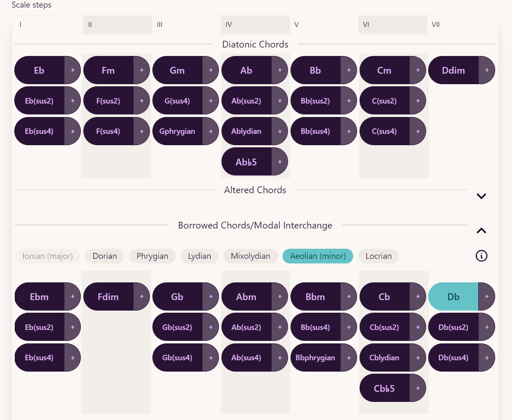Select scale step I tab

pos(48,24)
